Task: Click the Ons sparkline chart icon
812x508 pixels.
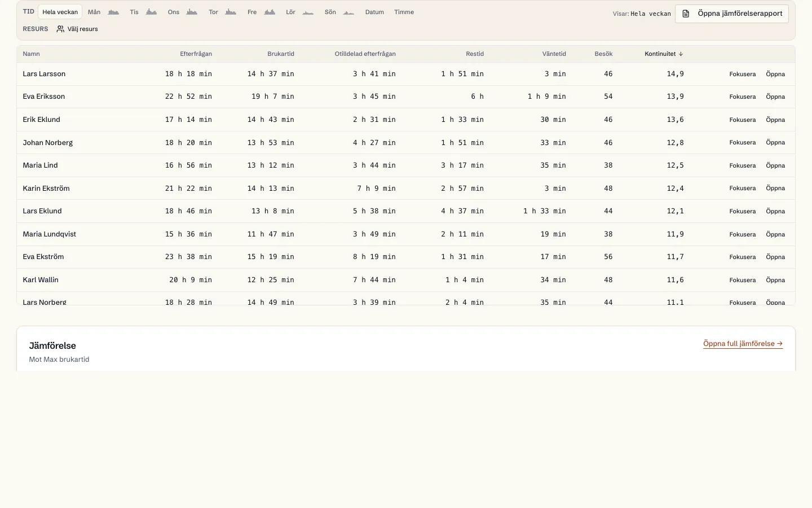Action: click(x=192, y=12)
